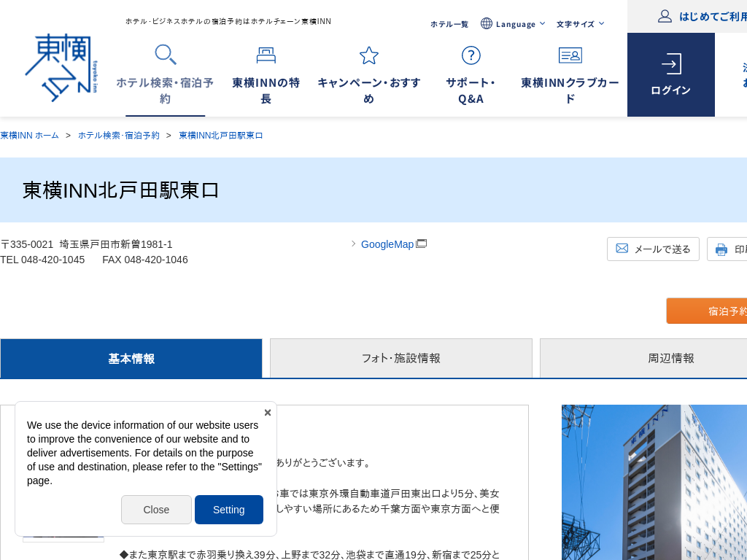Click the postal code 〒335-0021
This screenshot has height=560, width=747.
click(x=27, y=244)
